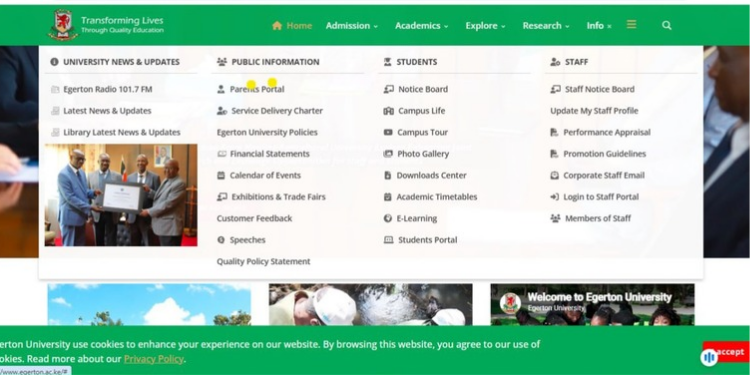Click the Campus Tour video icon
The image size is (750, 375).
(388, 132)
